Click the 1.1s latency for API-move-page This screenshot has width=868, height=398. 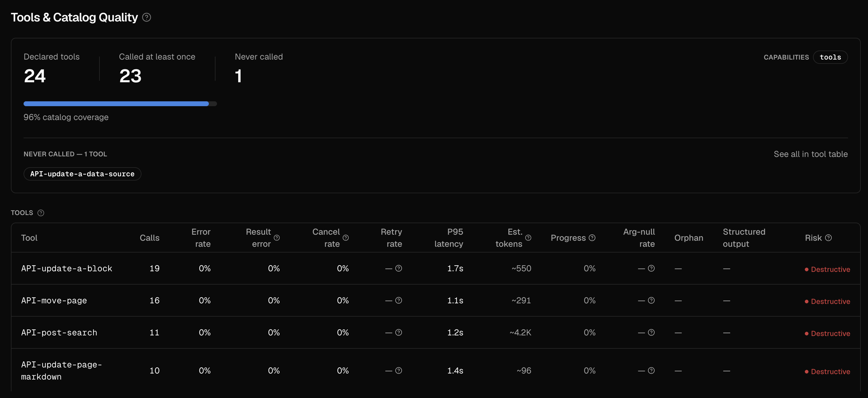point(455,301)
